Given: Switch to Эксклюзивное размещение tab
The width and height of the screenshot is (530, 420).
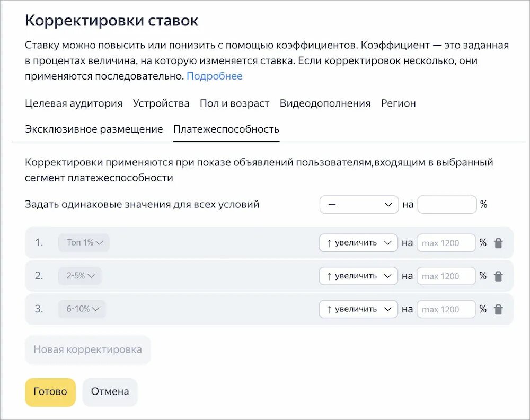Looking at the screenshot, I should pos(94,129).
